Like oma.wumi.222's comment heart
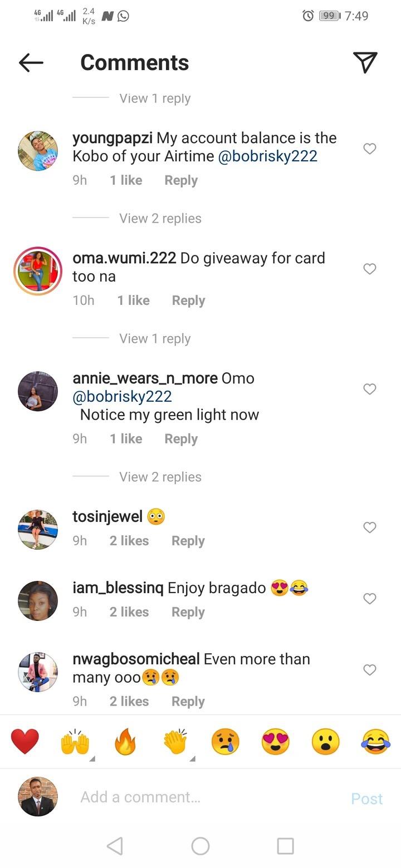401x868 pixels. [370, 269]
